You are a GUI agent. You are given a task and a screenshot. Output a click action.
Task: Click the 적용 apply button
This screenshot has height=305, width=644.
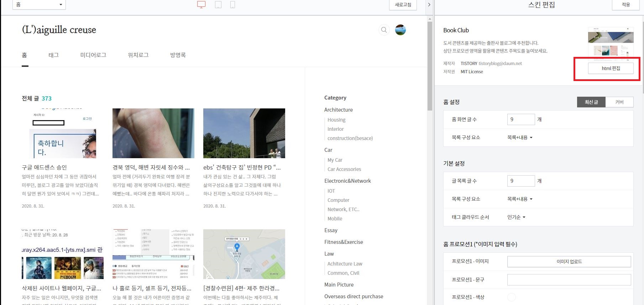pos(626,5)
